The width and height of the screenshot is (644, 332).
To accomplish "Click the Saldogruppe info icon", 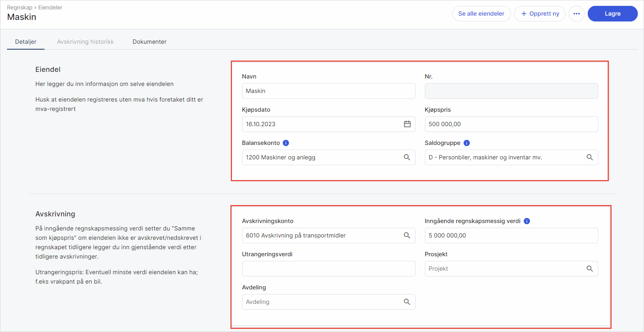I will pos(467,143).
